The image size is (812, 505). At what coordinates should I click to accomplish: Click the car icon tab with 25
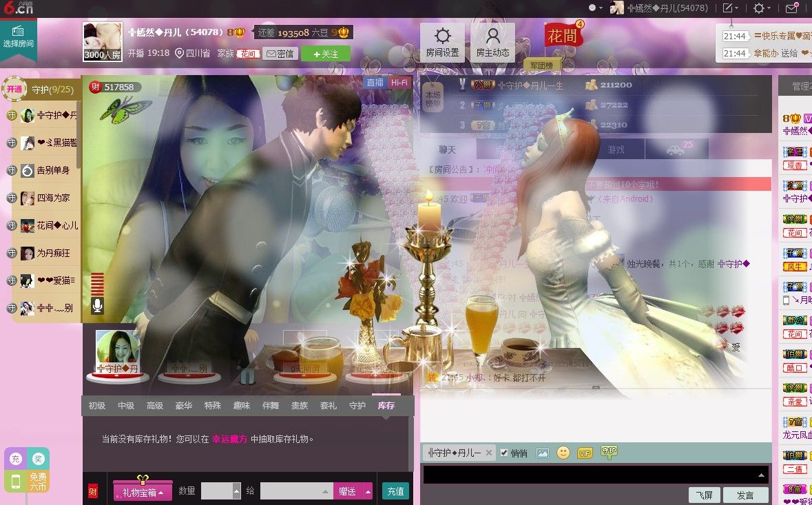click(x=677, y=150)
